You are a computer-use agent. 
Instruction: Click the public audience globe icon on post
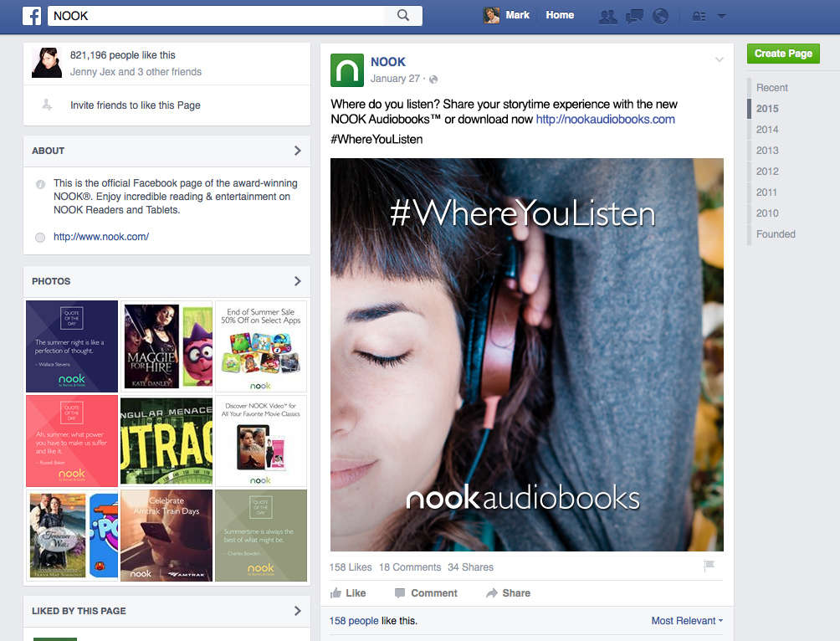(x=433, y=79)
